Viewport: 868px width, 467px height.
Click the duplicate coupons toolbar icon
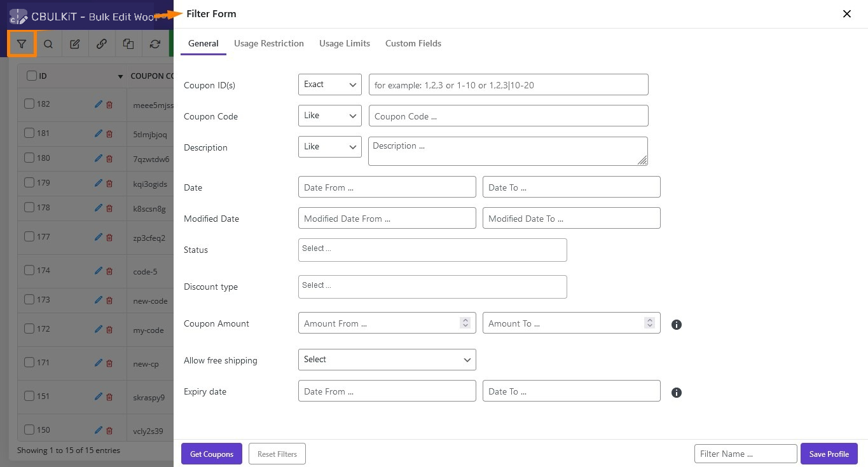point(128,44)
